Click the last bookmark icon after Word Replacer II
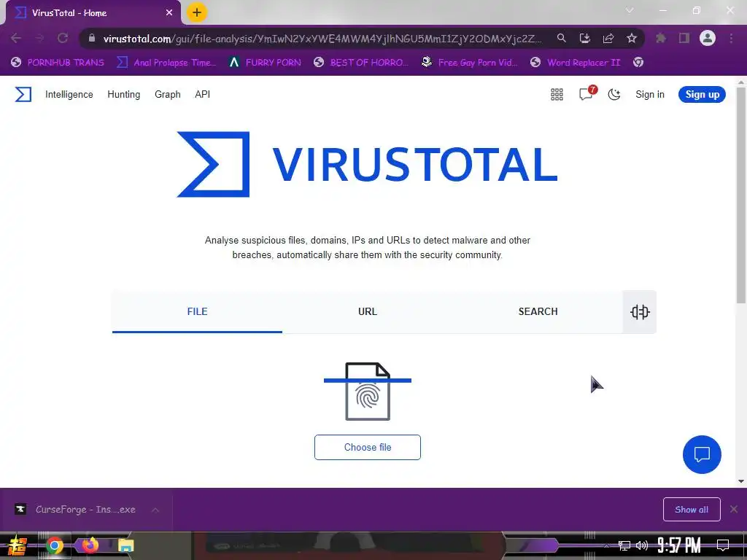747x560 pixels. [x=638, y=63]
